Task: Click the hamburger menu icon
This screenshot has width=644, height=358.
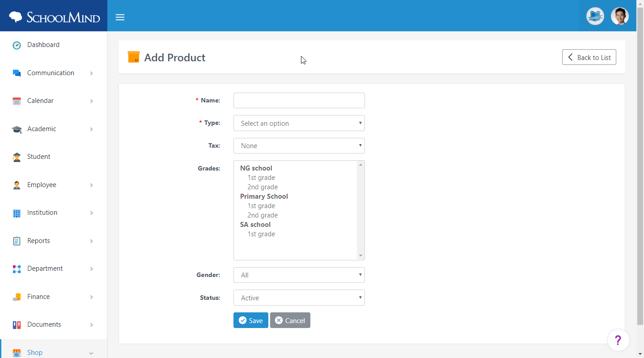Action: (x=120, y=17)
